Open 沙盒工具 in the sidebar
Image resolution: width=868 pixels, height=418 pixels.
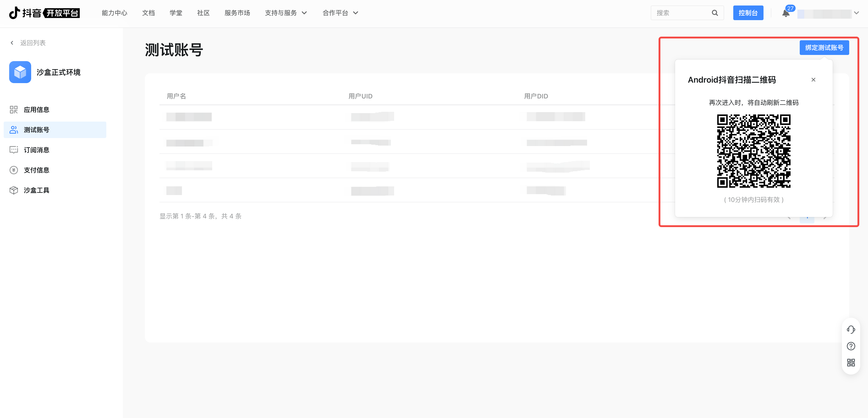pyautogui.click(x=55, y=190)
